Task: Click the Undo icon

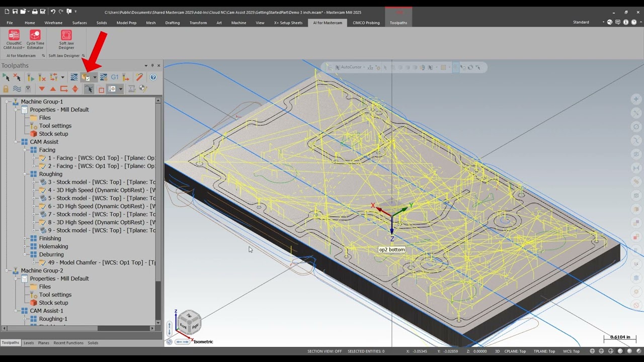Action: coord(53,12)
